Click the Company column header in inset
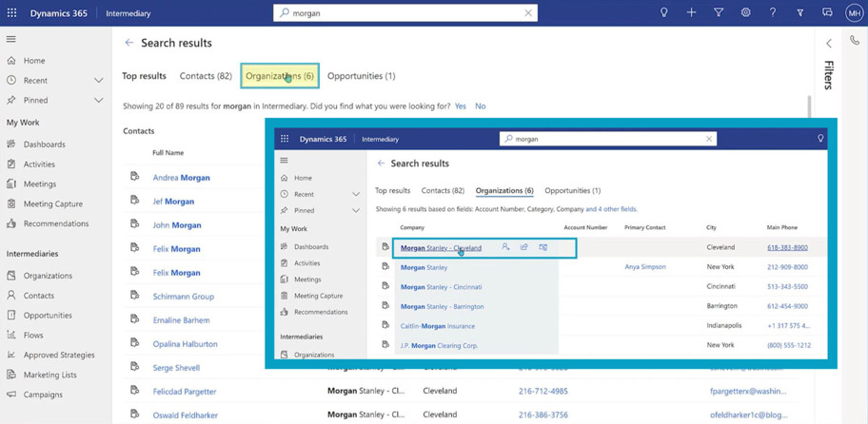Screen dimensions: 868x424 pyautogui.click(x=412, y=228)
